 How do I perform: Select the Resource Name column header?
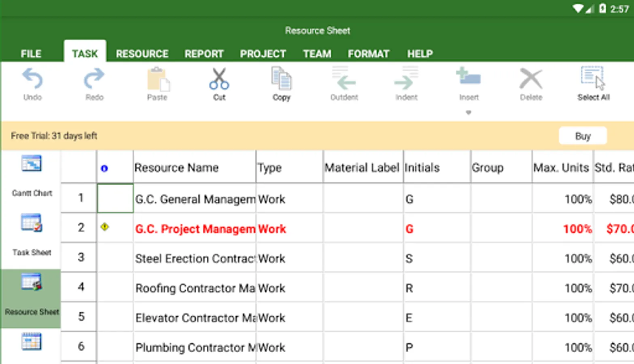point(195,167)
